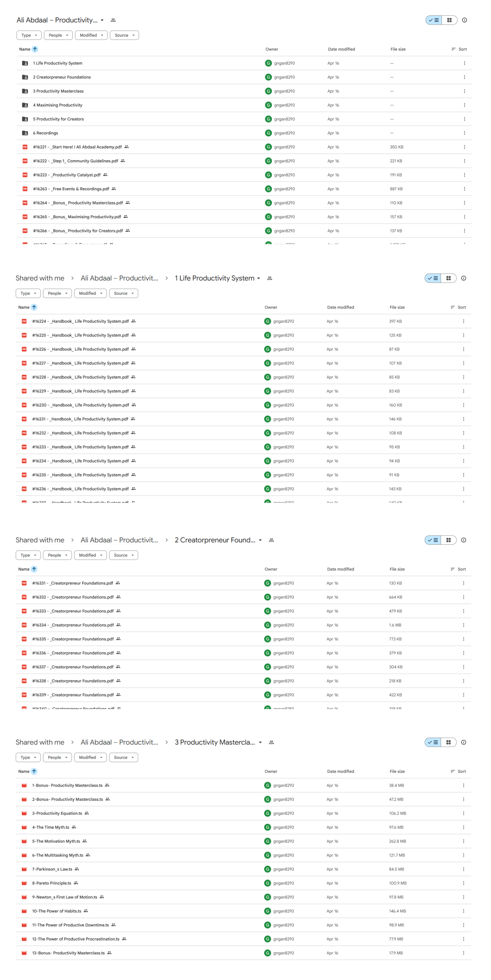491x980 pixels.
Task: Expand the 3 Productivity Mastercla... title dropdown
Action: [x=260, y=742]
